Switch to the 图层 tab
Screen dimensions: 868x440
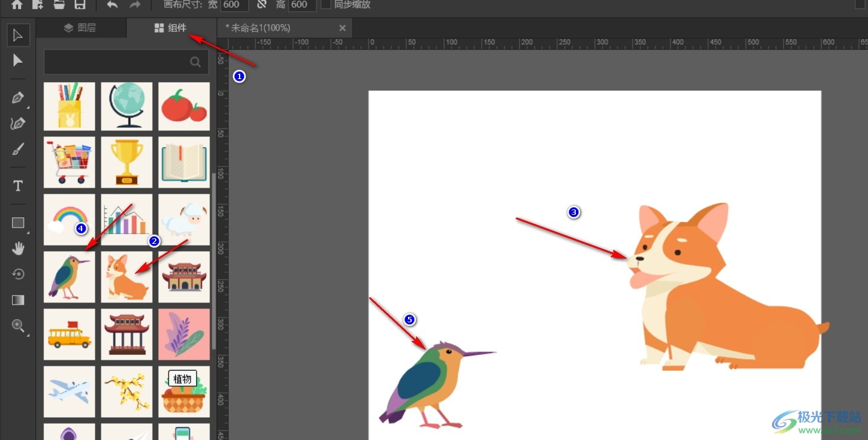pos(81,28)
